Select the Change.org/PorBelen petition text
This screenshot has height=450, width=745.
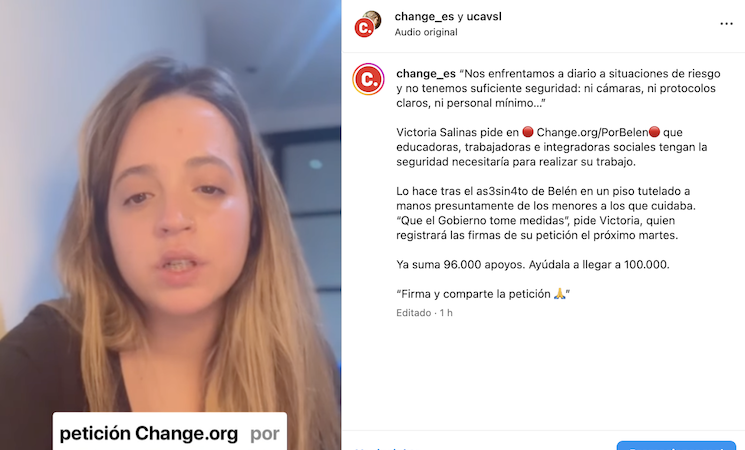(592, 132)
